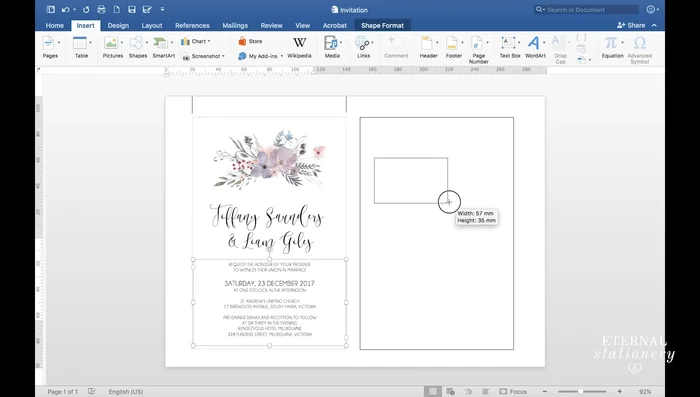Click the Text Box icon

coord(508,43)
